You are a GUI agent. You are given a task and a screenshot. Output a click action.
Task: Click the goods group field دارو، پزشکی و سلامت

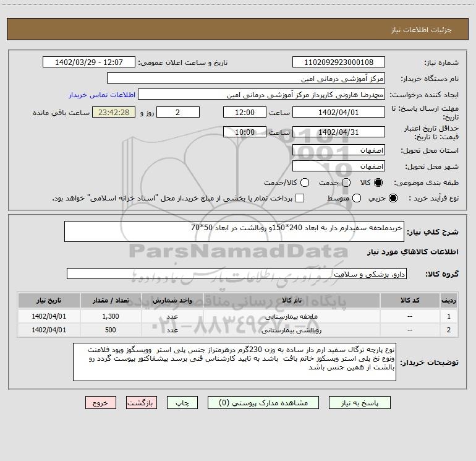click(x=237, y=274)
